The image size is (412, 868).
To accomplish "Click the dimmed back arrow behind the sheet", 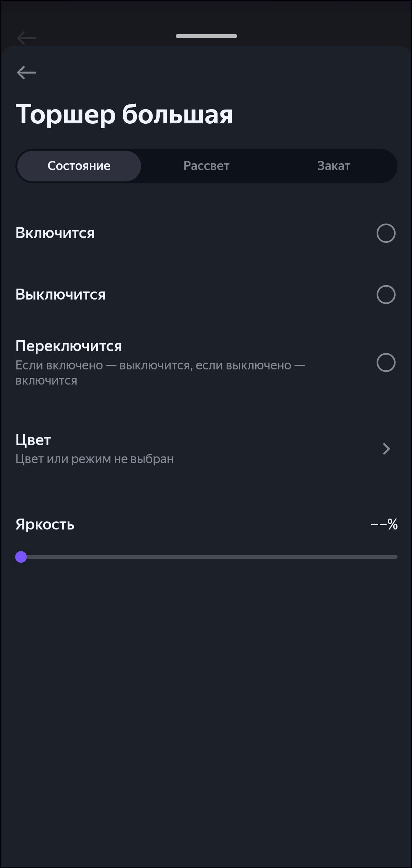I will coord(27,38).
